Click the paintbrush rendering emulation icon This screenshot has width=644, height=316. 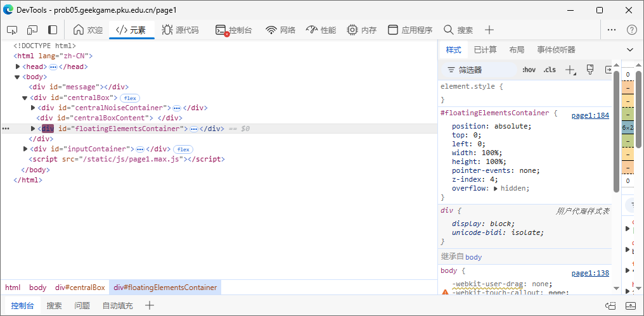coord(589,70)
